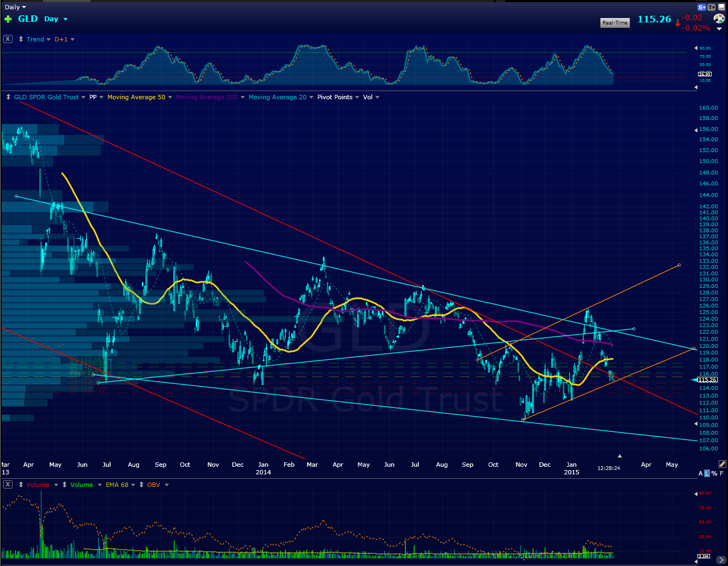This screenshot has width=728, height=566.
Task: Click the move arrows beside Trend
Action: (x=21, y=39)
